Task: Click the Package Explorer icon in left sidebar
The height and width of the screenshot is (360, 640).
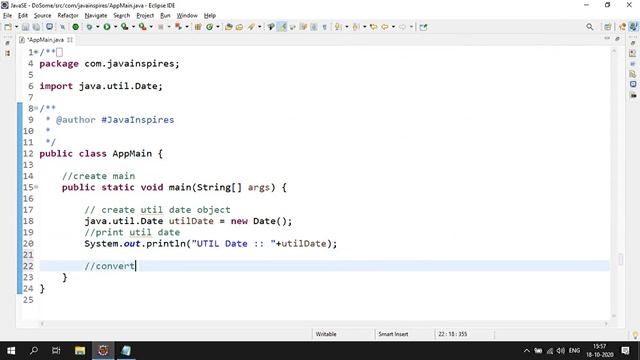Action: pyautogui.click(x=8, y=53)
